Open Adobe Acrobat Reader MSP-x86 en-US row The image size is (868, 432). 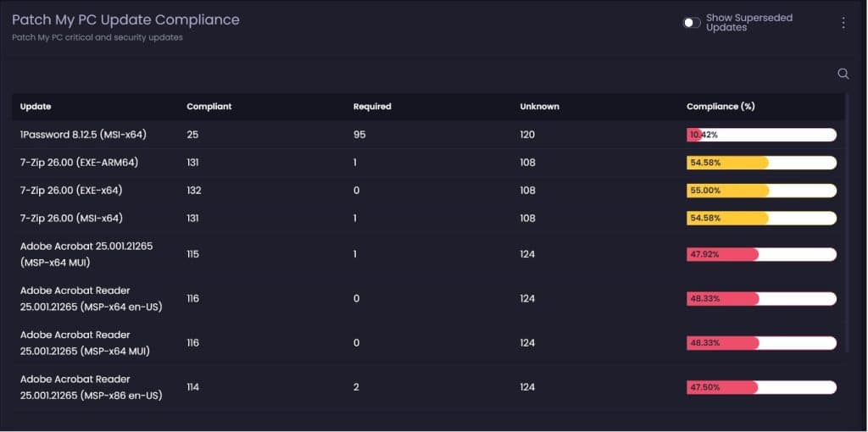click(91, 387)
